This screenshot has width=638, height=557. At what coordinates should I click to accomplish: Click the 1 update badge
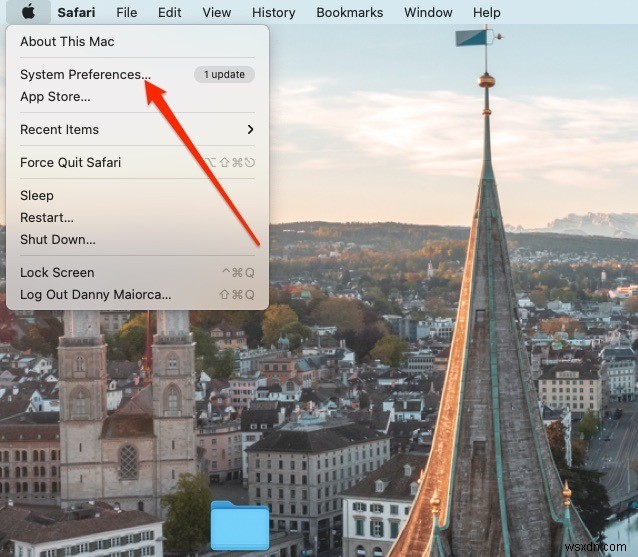click(224, 74)
